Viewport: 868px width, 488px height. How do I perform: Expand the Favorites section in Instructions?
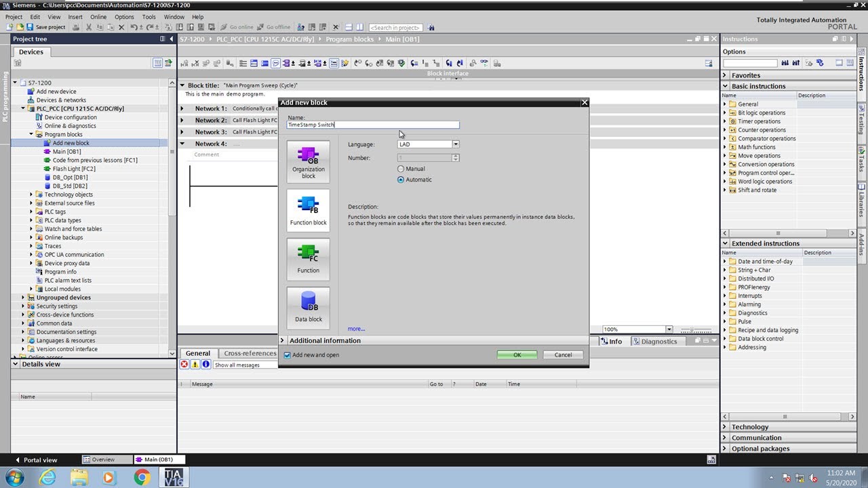(x=725, y=75)
